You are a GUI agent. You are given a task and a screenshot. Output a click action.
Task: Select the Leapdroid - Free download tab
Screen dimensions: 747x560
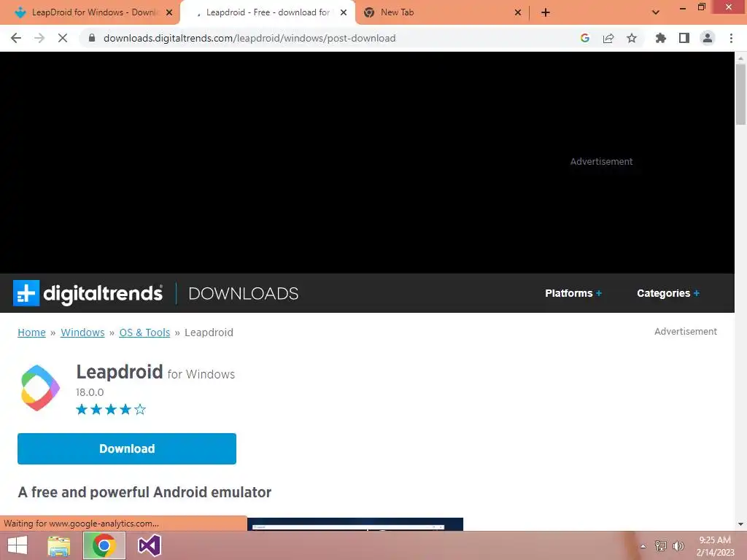pyautogui.click(x=267, y=12)
